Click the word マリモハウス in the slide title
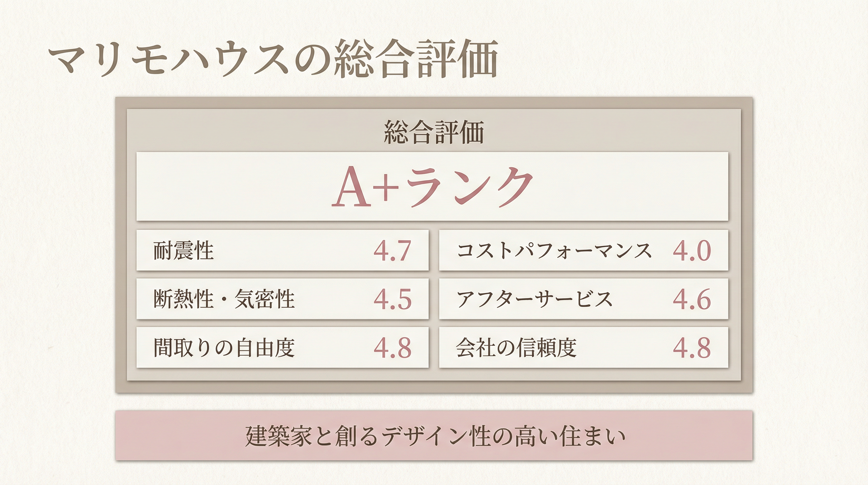This screenshot has height=485, width=868. (x=168, y=59)
